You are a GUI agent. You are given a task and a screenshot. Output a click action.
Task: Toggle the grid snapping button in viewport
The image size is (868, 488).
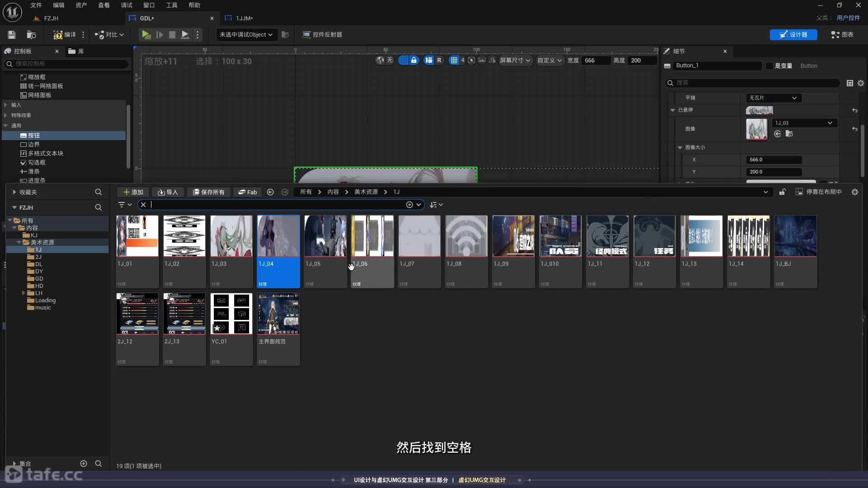454,61
